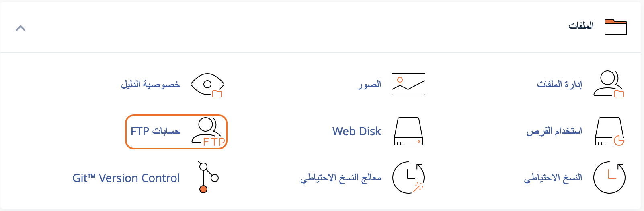Open the إدارة الملفات link
Viewport: 644px width, 211px height.
560,84
